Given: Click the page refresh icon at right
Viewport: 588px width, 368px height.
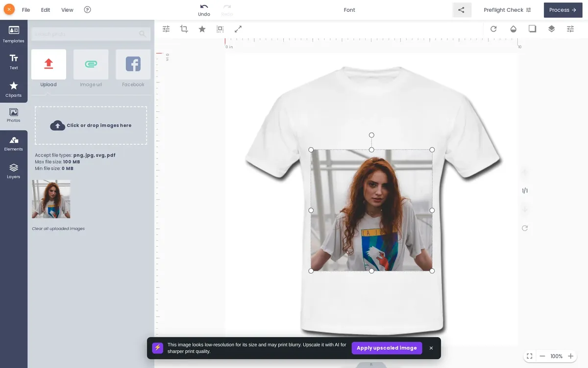Looking at the screenshot, I should (525, 228).
